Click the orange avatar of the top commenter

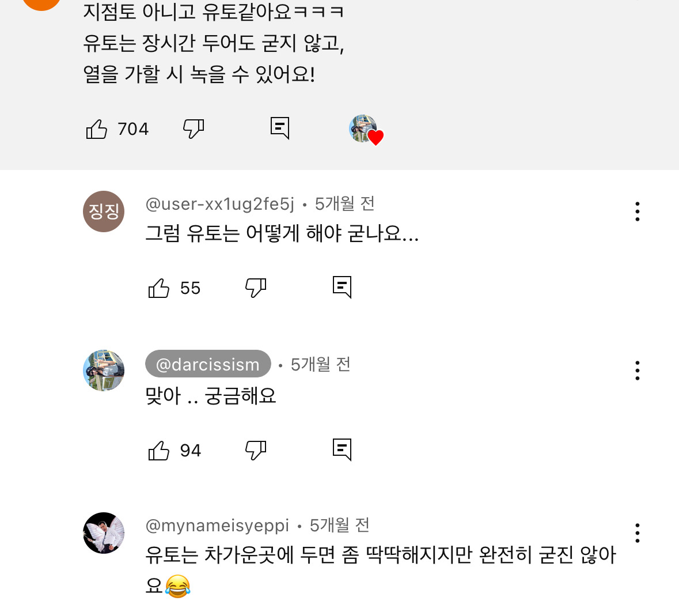pos(41,3)
